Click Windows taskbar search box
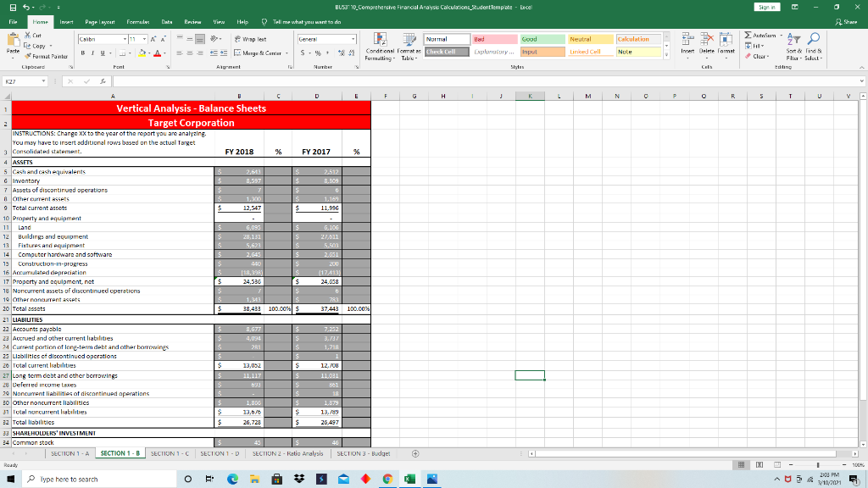The width and height of the screenshot is (868, 488). click(100, 480)
